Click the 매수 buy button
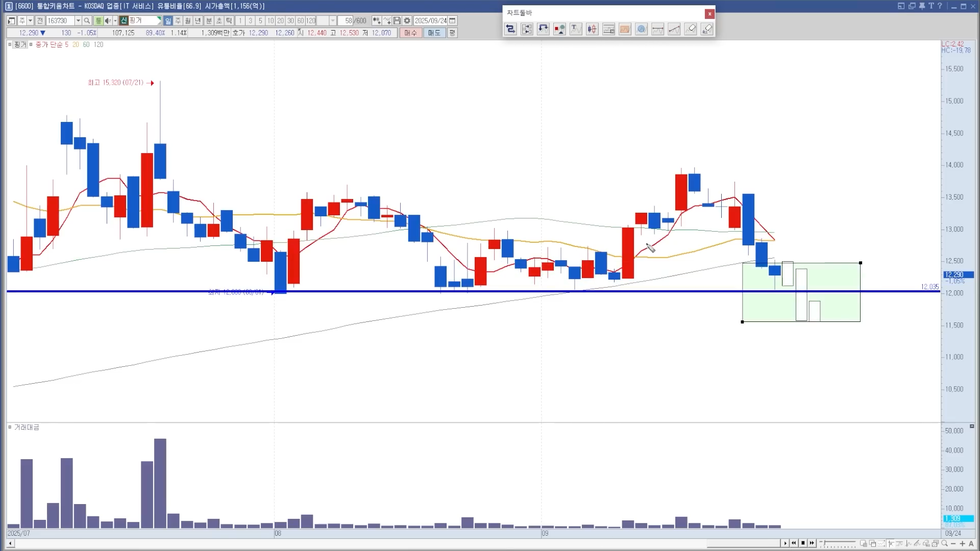The image size is (980, 551). click(x=410, y=33)
